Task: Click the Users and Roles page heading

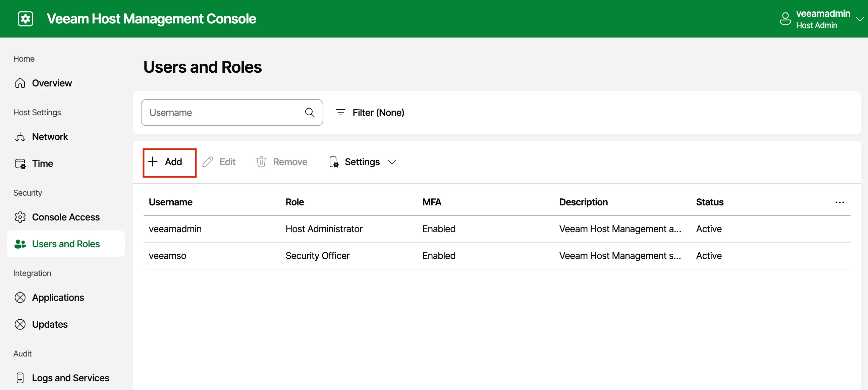Action: [203, 67]
